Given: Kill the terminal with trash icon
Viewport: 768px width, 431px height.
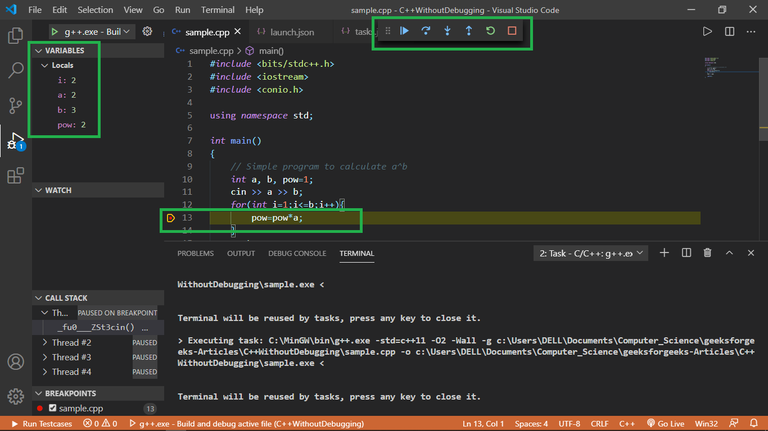Looking at the screenshot, I should point(707,253).
